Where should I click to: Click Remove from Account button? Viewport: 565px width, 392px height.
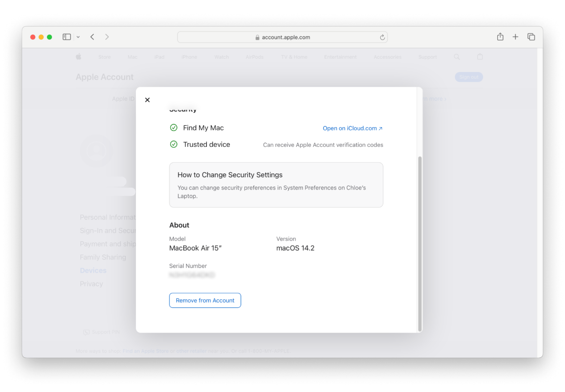coord(205,300)
